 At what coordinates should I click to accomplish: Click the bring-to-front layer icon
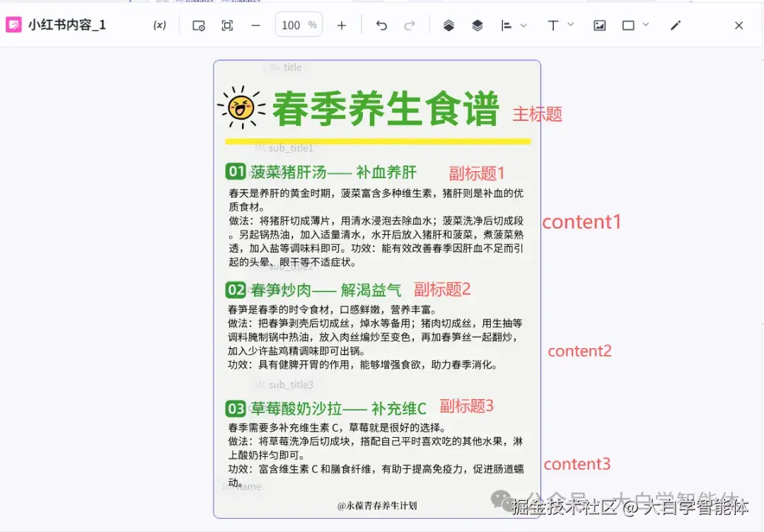pyautogui.click(x=448, y=25)
